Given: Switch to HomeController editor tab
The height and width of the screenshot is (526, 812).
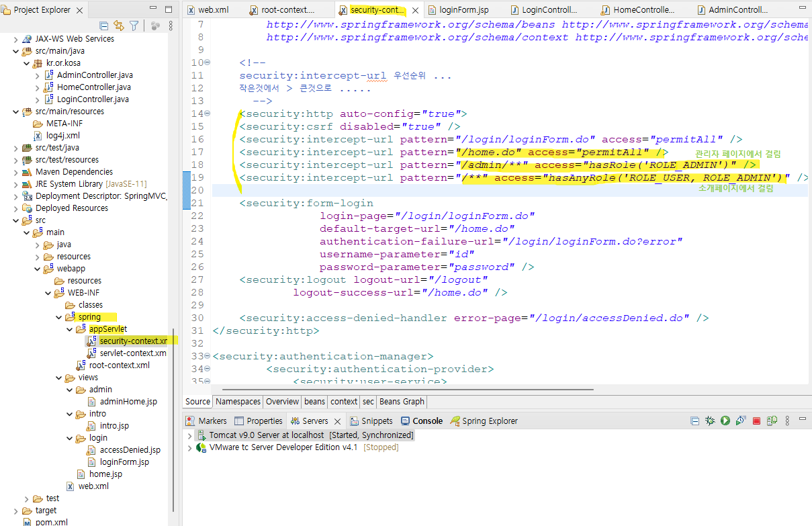Looking at the screenshot, I should pyautogui.click(x=637, y=9).
